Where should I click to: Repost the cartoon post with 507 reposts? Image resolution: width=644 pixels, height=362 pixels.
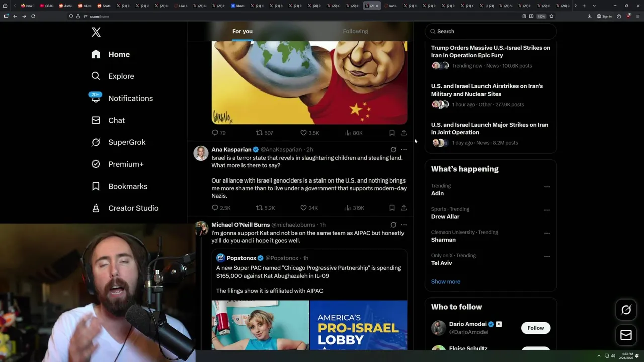264,133
